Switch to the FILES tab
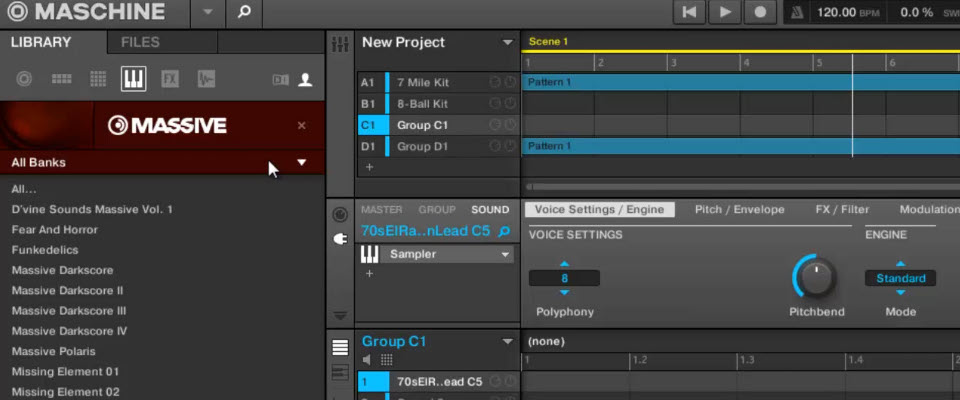 (x=140, y=42)
